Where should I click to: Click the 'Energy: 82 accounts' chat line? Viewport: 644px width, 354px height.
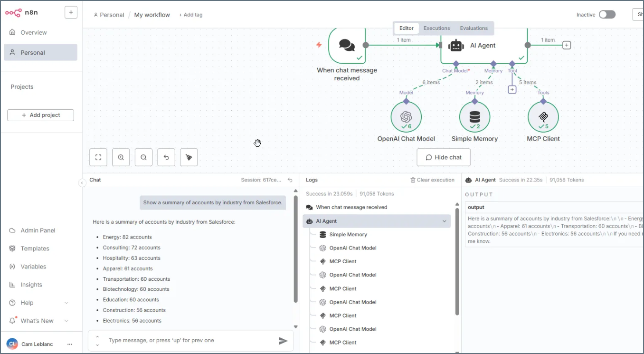(x=127, y=237)
